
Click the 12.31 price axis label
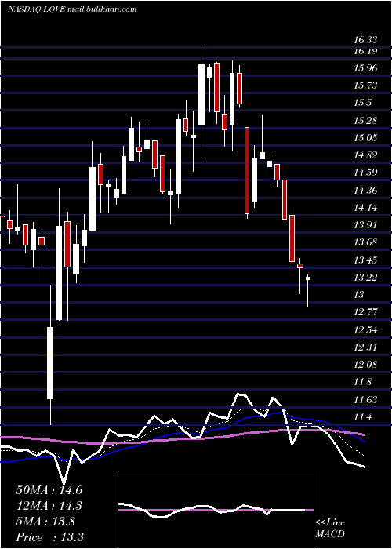[x=365, y=347]
